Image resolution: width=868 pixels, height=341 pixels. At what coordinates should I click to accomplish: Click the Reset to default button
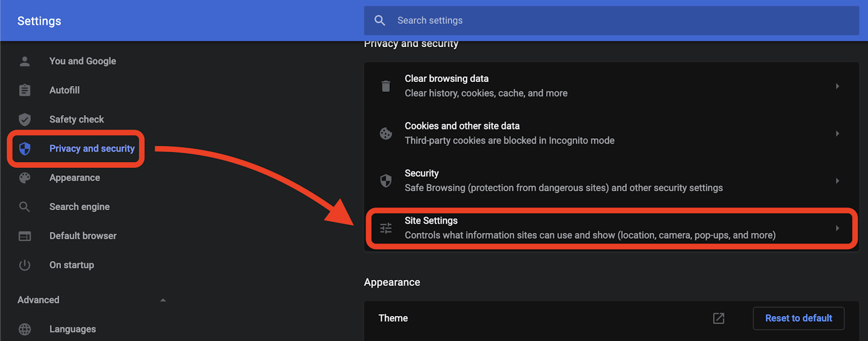coord(798,318)
